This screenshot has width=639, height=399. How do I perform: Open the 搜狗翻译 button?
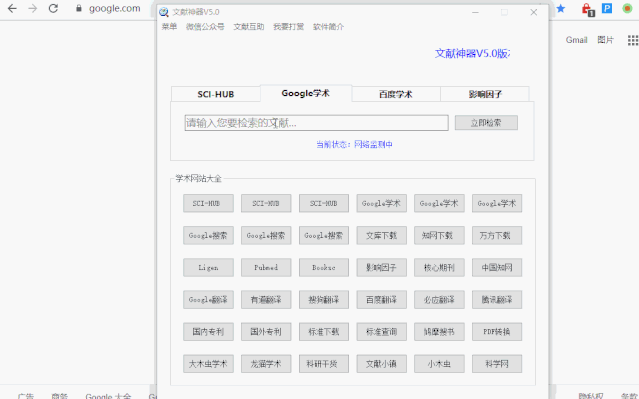click(324, 300)
